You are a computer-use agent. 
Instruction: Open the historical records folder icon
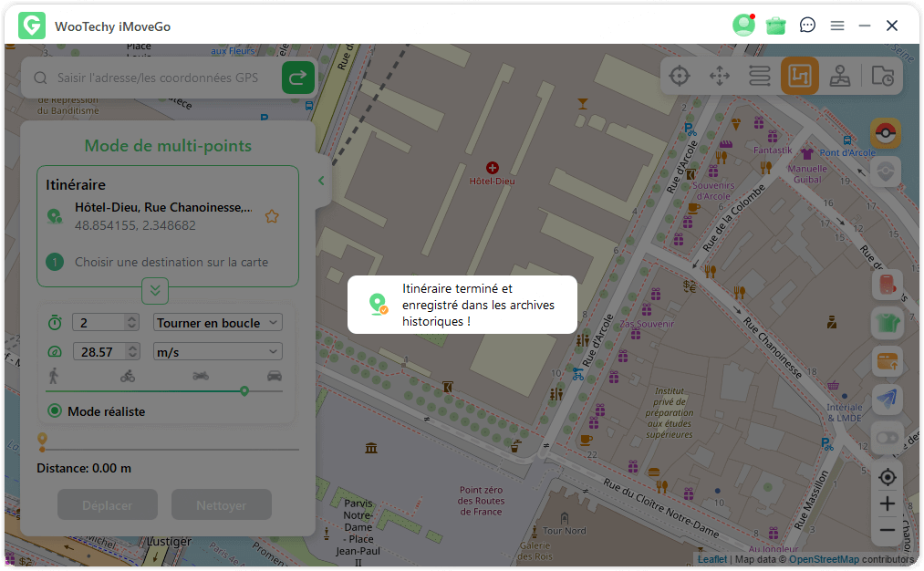882,77
